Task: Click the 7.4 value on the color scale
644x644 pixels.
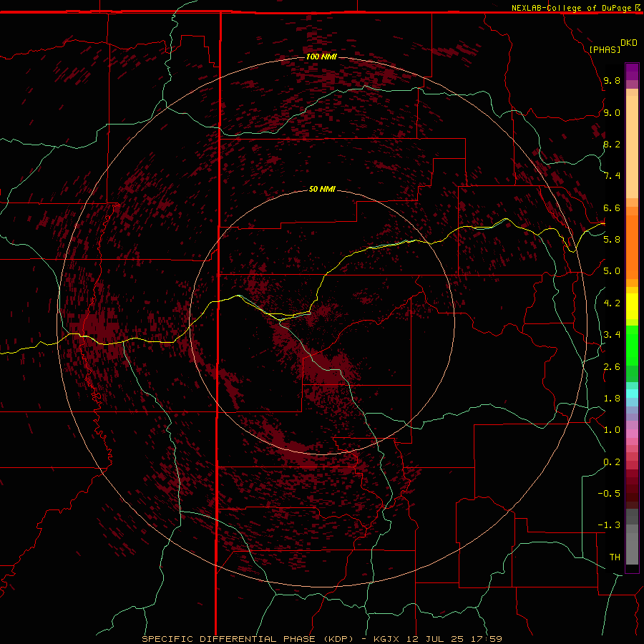Action: [x=612, y=176]
